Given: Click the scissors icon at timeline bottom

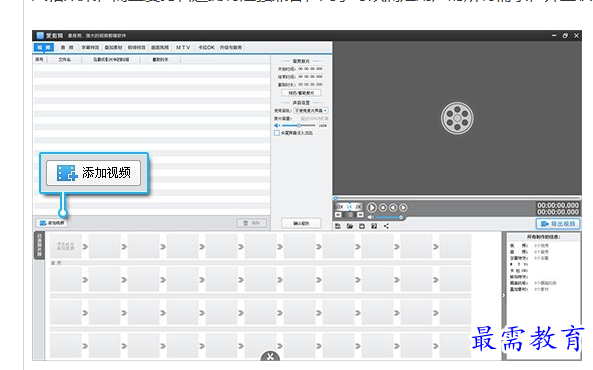Looking at the screenshot, I should [270, 356].
